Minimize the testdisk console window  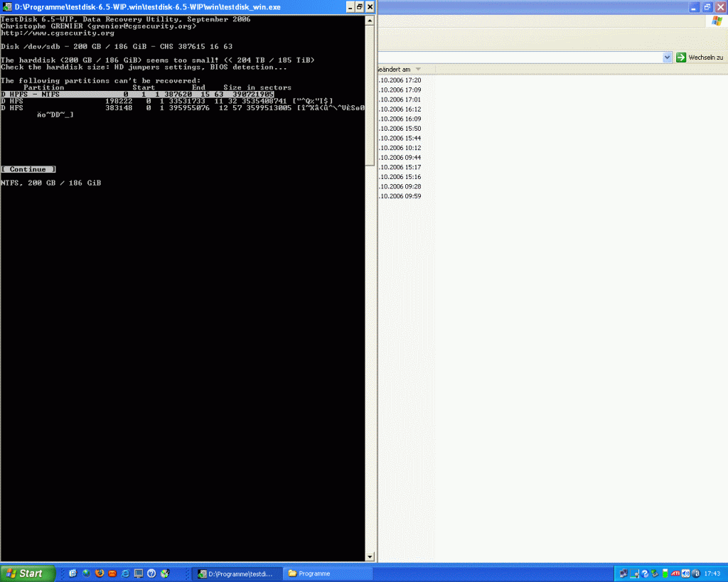pyautogui.click(x=350, y=7)
